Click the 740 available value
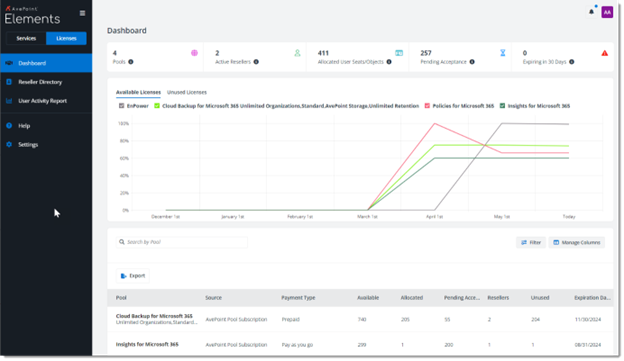 click(362, 320)
